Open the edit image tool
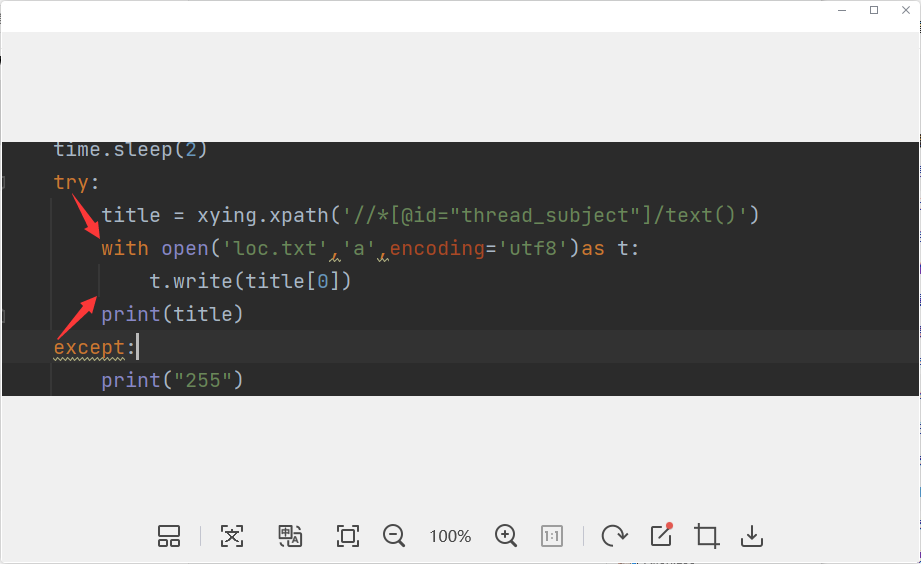The width and height of the screenshot is (921, 564). [x=661, y=536]
